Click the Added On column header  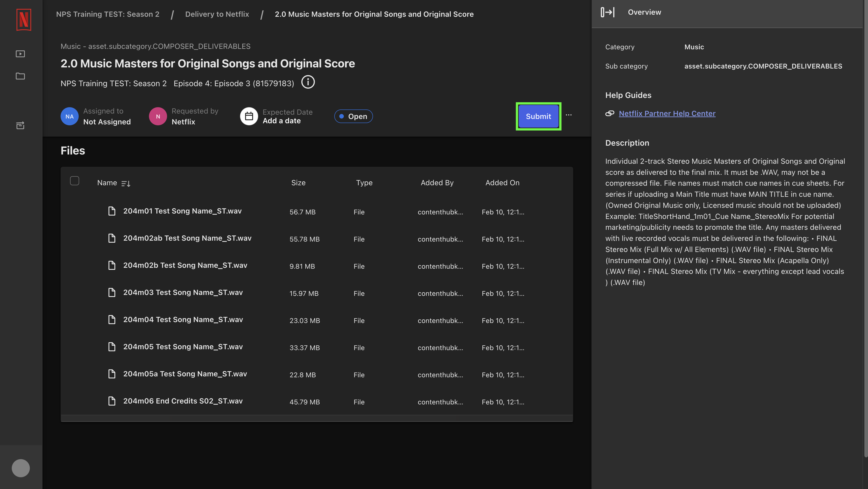click(502, 183)
